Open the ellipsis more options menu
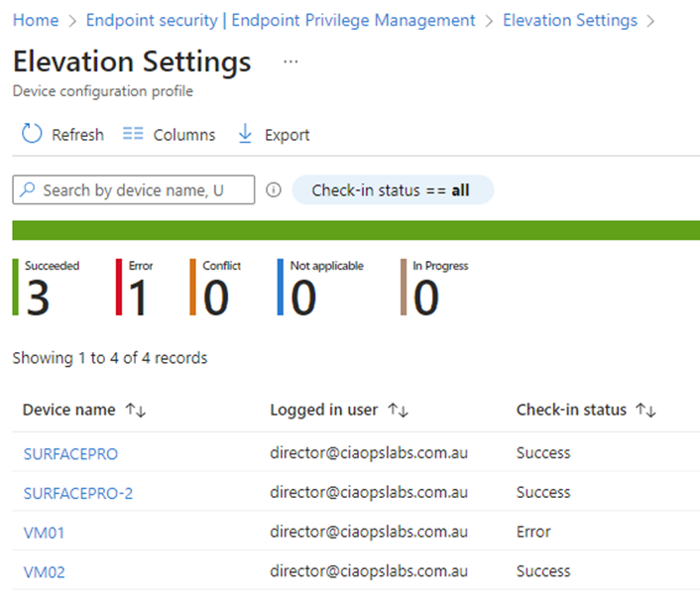Viewport: 700px width, 611px height. (x=291, y=62)
